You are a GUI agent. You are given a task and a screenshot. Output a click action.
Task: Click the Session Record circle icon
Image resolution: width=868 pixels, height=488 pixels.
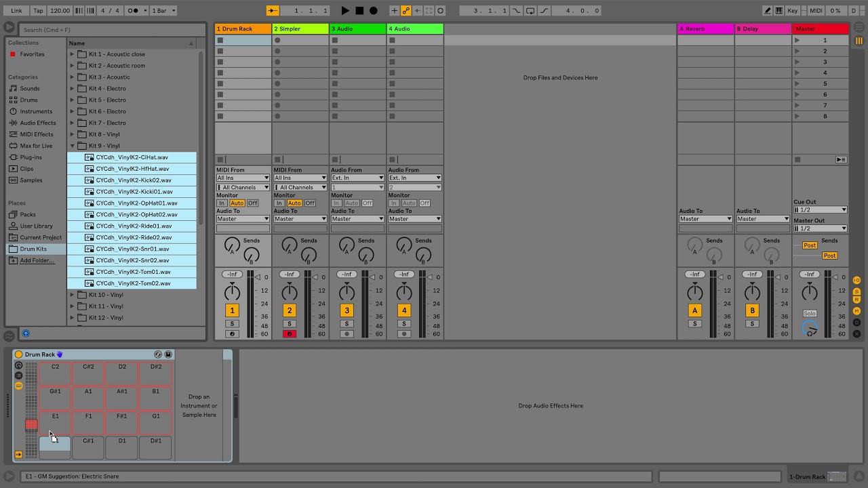[440, 11]
